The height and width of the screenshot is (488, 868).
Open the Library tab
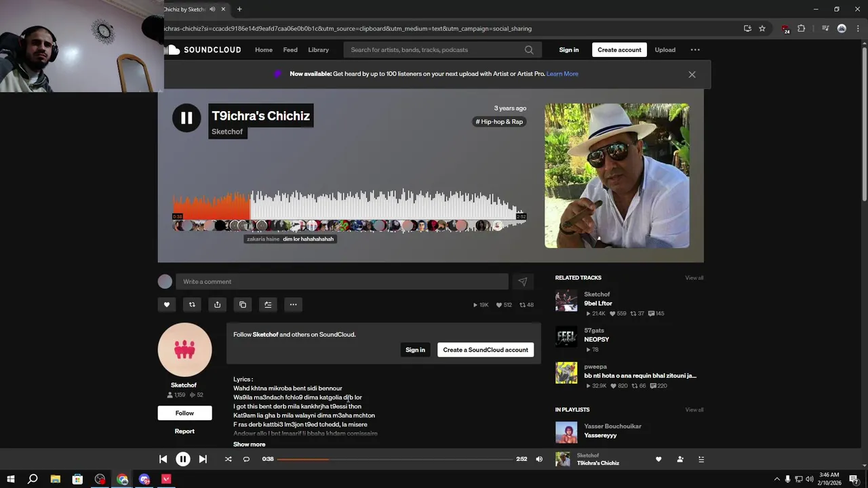[x=318, y=49]
